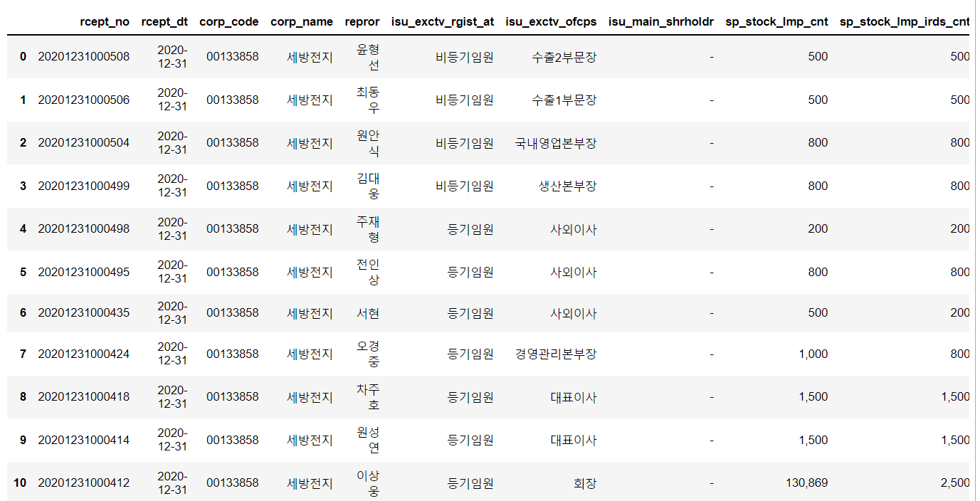Click the stock count 130,869
Screen dimensions: 980x501
point(807,482)
